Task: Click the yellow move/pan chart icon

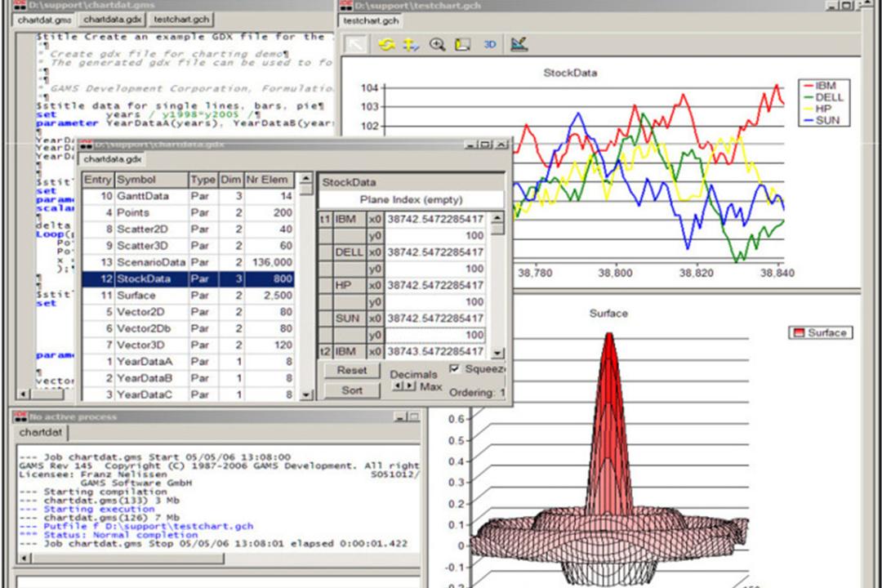Action: 411,44
